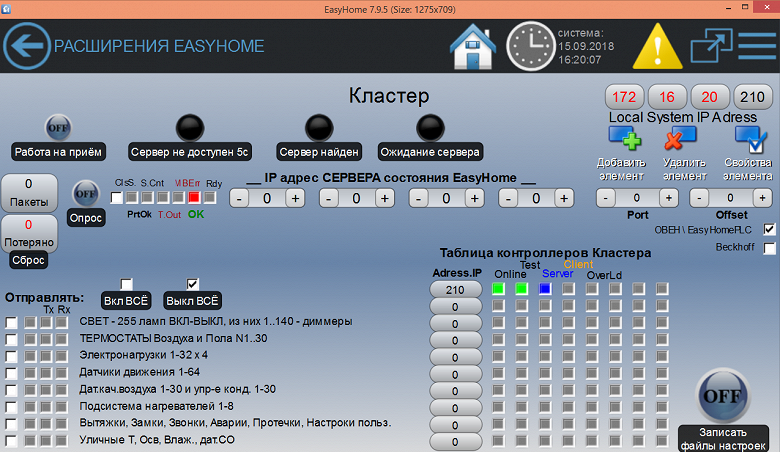Click the blue Server indicator square
The image size is (780, 452).
tap(545, 289)
